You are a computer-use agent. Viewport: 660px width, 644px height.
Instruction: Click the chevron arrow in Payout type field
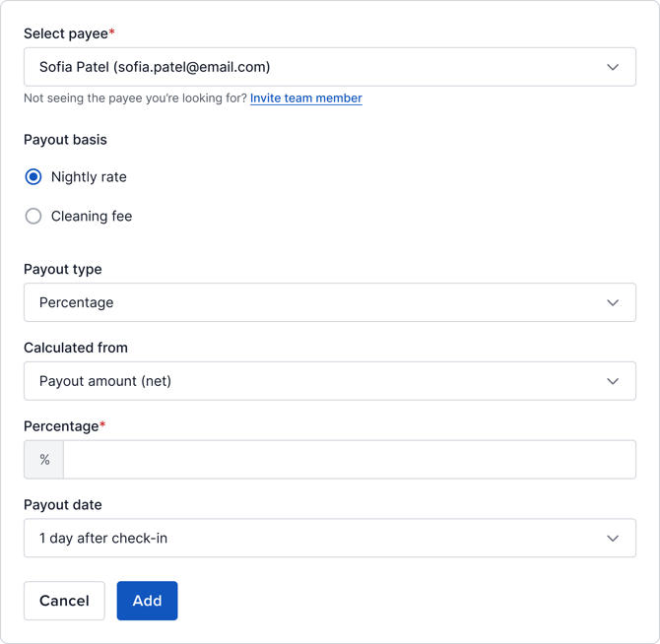pos(613,302)
